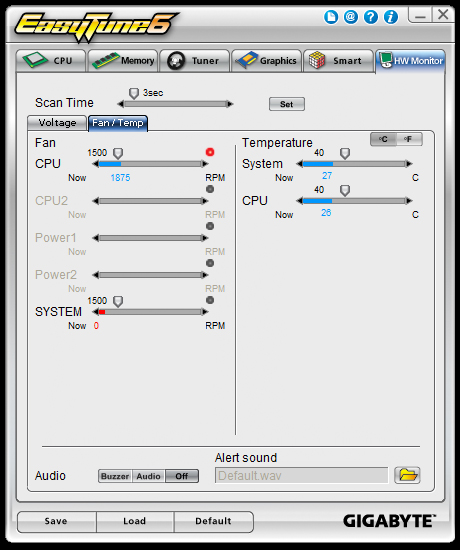Screen dimensions: 460x550
Task: Click the CPU2 fan slider bar
Action: (x=151, y=201)
